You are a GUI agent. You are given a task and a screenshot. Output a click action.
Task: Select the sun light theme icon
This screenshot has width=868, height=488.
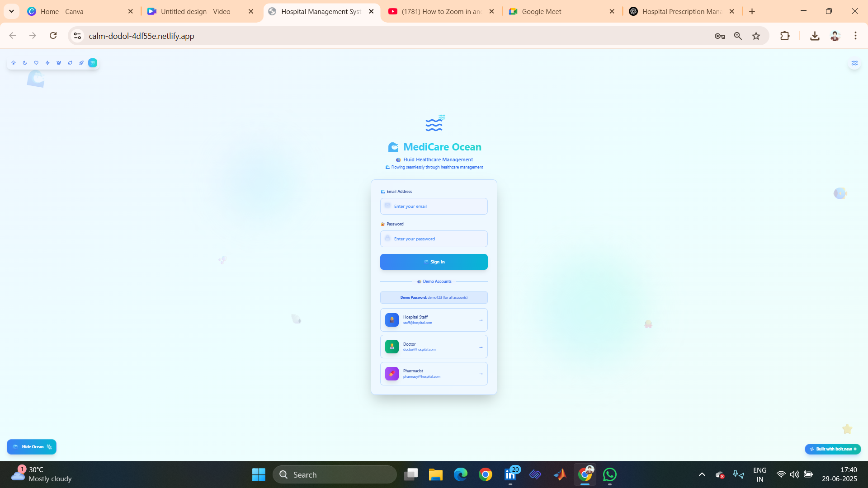(x=14, y=63)
